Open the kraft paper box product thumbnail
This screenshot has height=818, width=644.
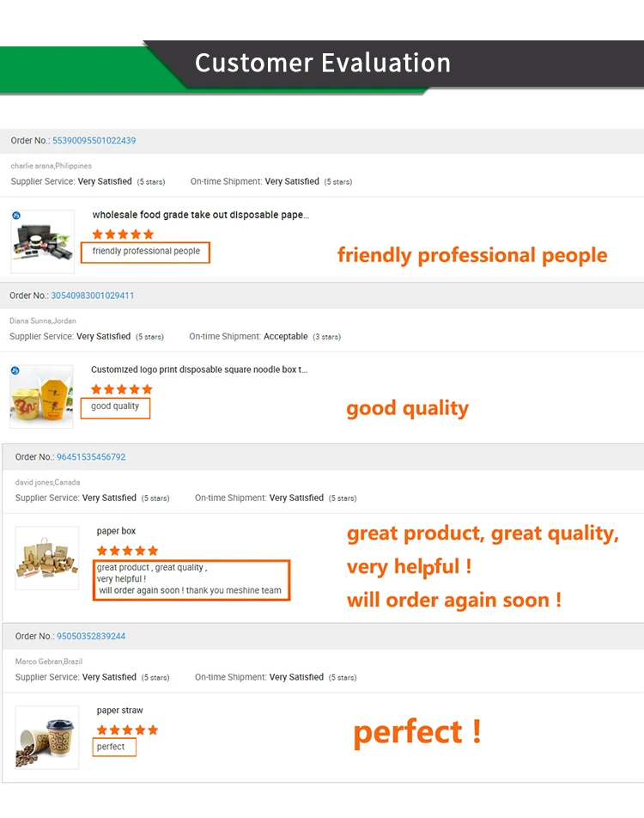[47, 559]
